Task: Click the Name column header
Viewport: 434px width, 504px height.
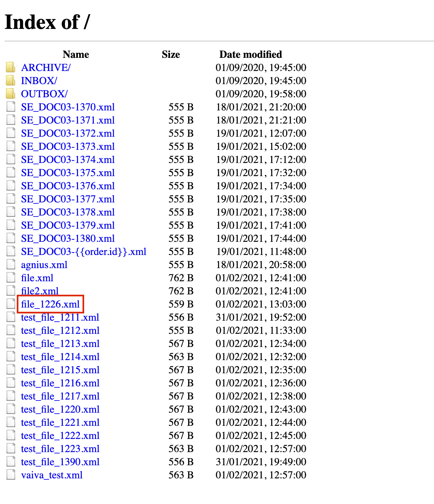Action: click(75, 55)
